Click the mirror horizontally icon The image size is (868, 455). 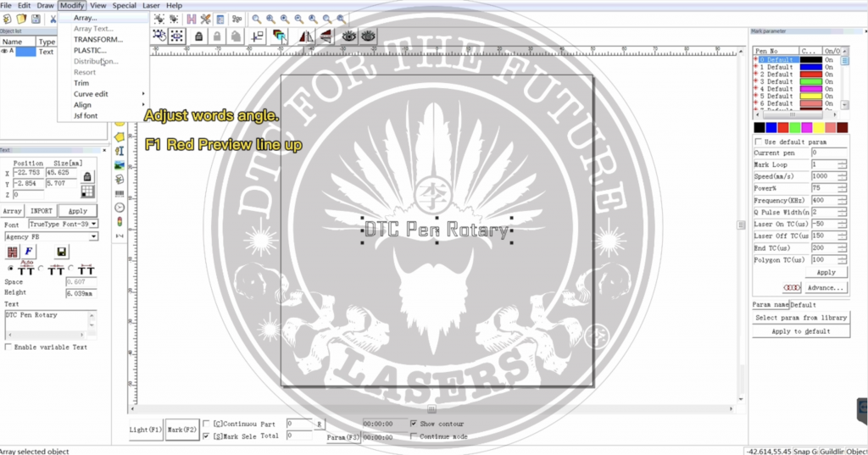coord(306,36)
